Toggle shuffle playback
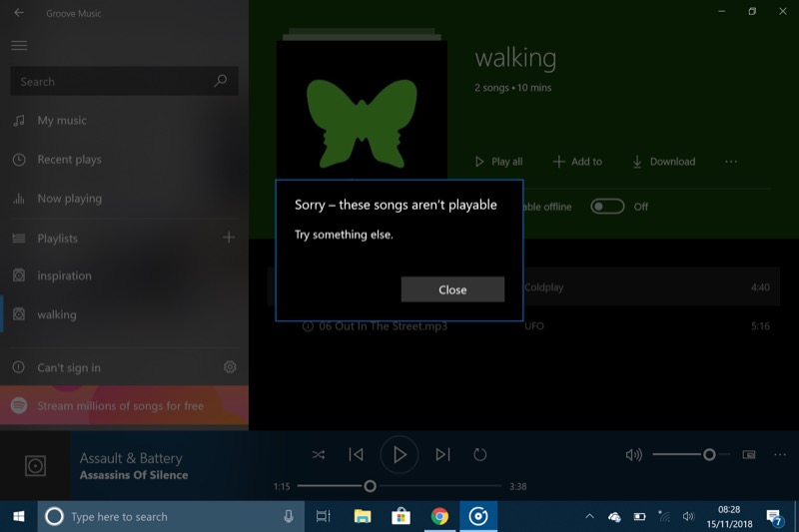799x532 pixels. coord(319,454)
